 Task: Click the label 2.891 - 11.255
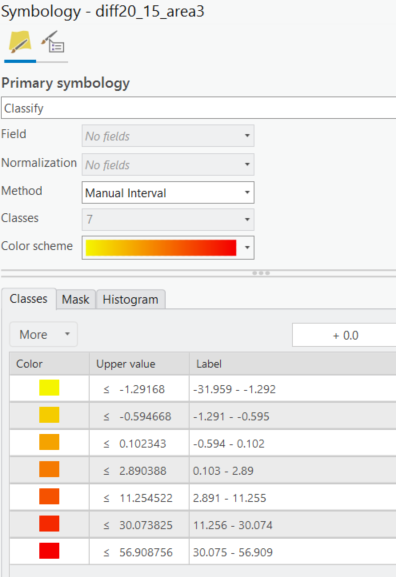click(x=229, y=498)
